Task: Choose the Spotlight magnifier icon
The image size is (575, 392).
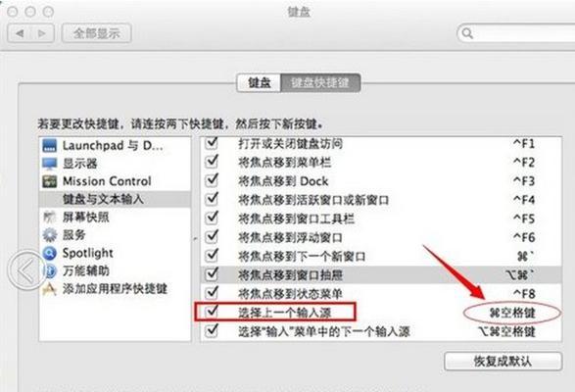Action: [x=50, y=253]
